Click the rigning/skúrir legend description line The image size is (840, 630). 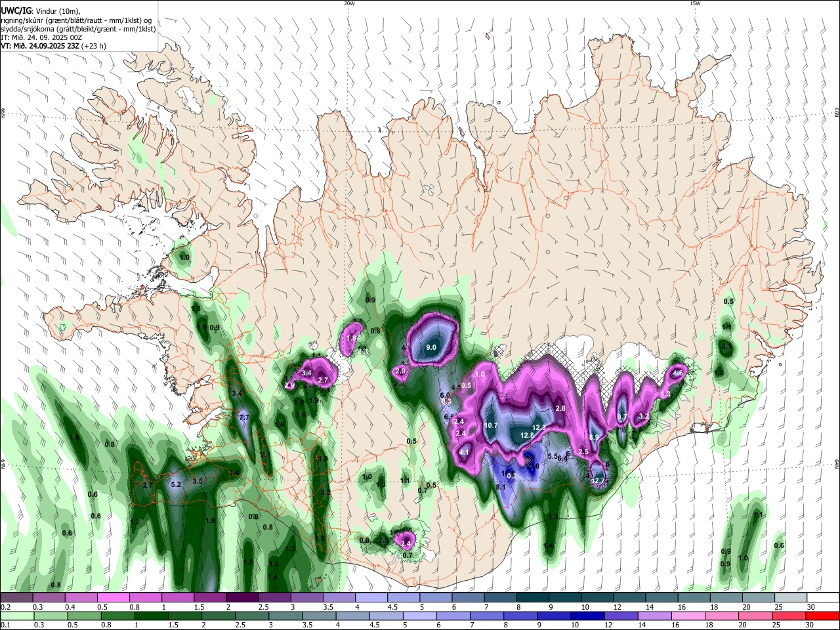pyautogui.click(x=76, y=20)
